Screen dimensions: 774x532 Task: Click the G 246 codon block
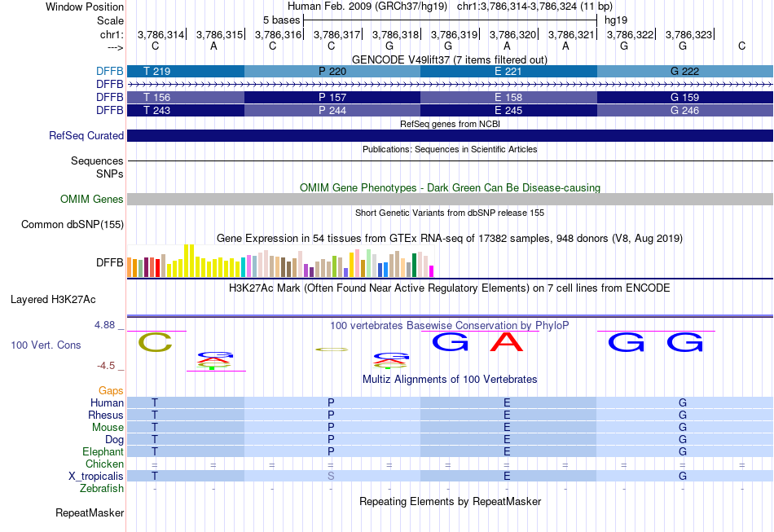(685, 110)
